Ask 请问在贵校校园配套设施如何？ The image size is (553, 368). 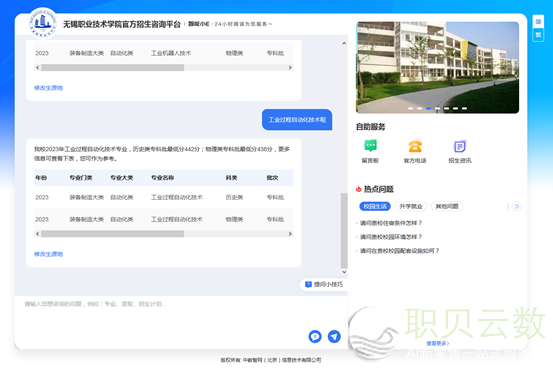(399, 251)
